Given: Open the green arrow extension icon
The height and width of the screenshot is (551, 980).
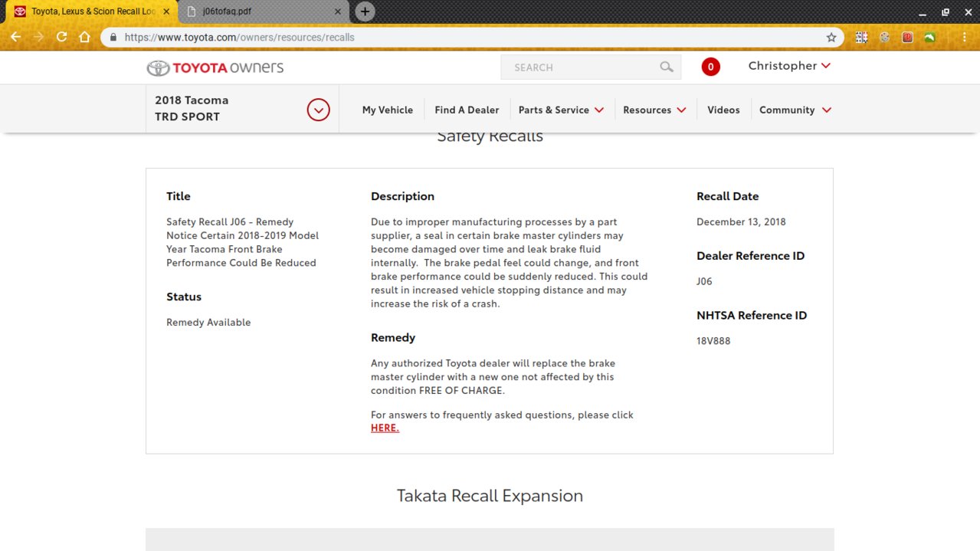Looking at the screenshot, I should coord(929,37).
